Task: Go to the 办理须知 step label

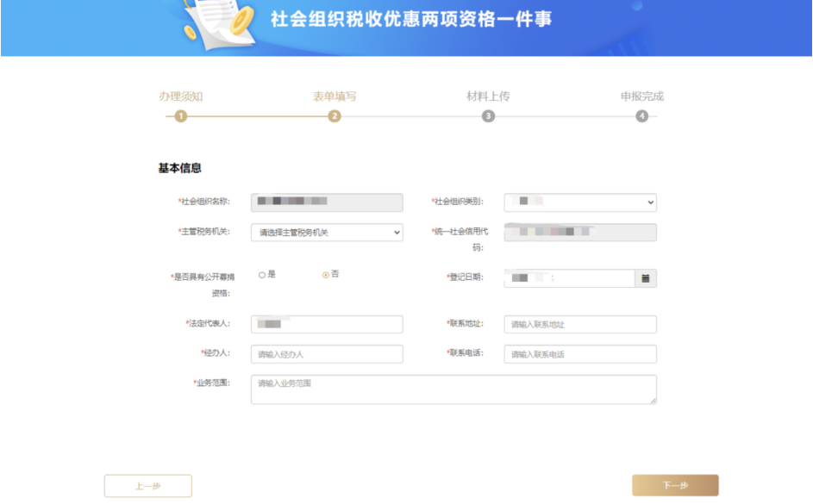Action: 180,96
